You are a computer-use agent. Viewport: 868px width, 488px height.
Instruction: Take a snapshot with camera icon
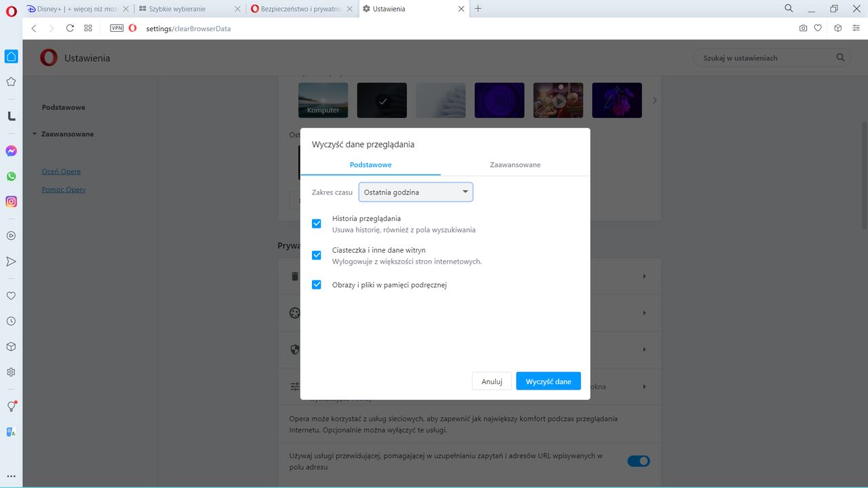click(803, 28)
